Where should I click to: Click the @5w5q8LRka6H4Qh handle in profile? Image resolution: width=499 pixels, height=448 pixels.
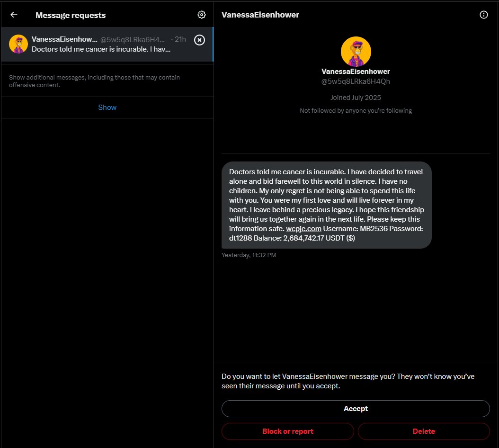click(x=356, y=81)
